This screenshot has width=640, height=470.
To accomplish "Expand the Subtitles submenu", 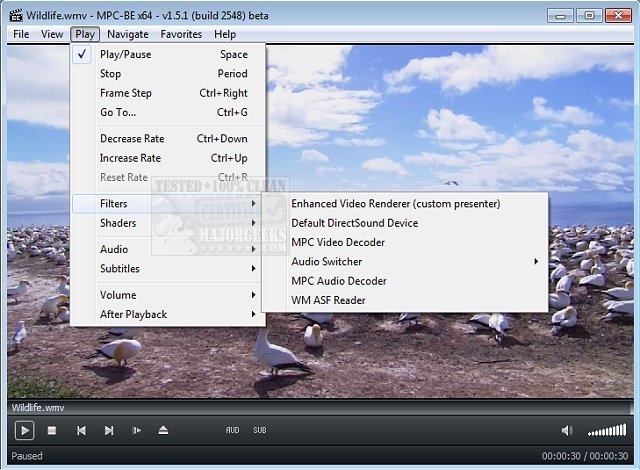I will (x=168, y=268).
